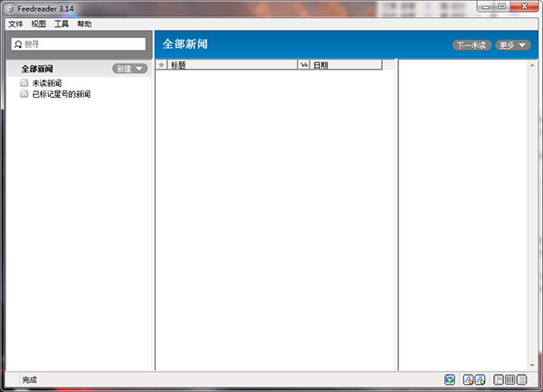Open the 新建 dropdown button
This screenshot has height=392, width=543.
pos(129,69)
